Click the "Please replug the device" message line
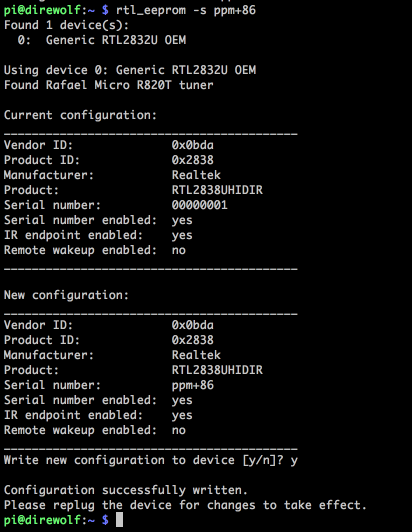Viewport: 412px width, 532px height. [x=185, y=505]
